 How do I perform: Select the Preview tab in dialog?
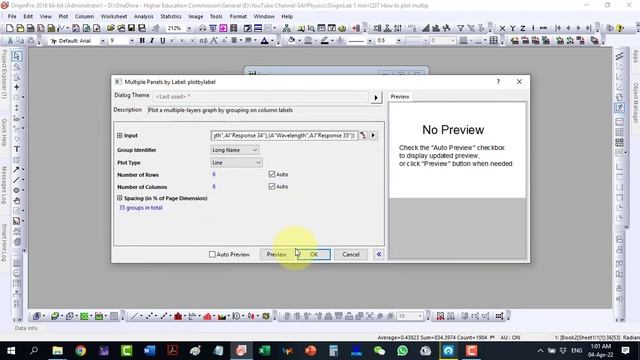pos(400,97)
